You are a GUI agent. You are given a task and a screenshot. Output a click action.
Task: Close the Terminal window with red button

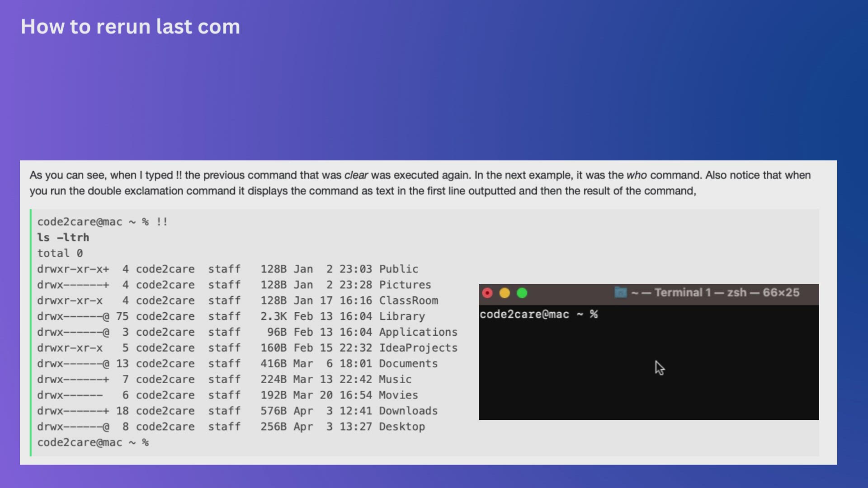(x=487, y=293)
